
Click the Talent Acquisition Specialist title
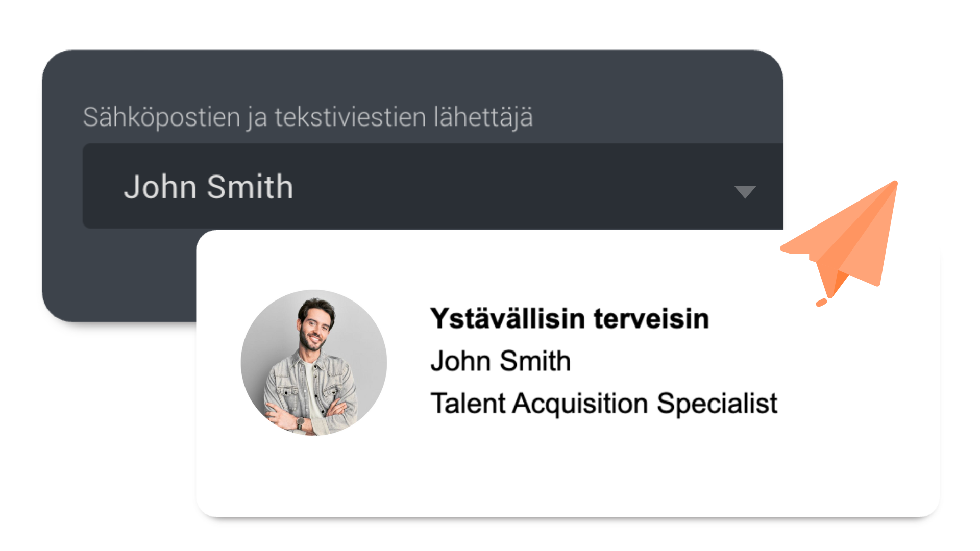(x=604, y=404)
